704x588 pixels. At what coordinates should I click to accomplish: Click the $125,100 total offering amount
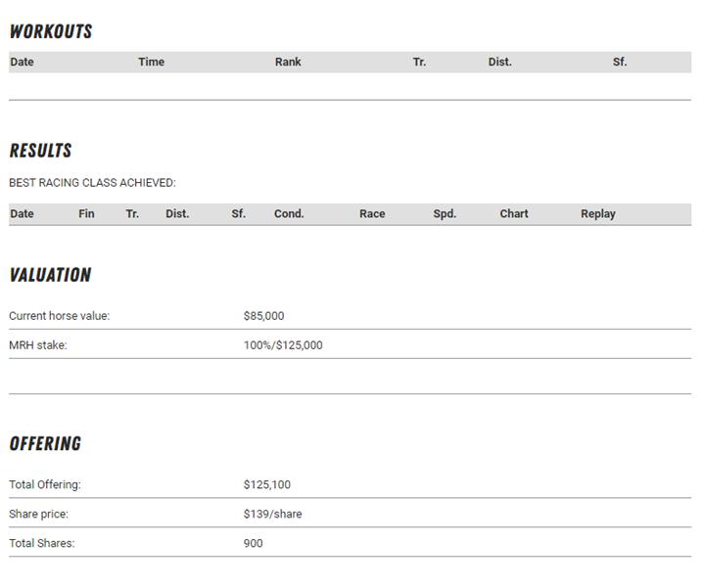(266, 484)
